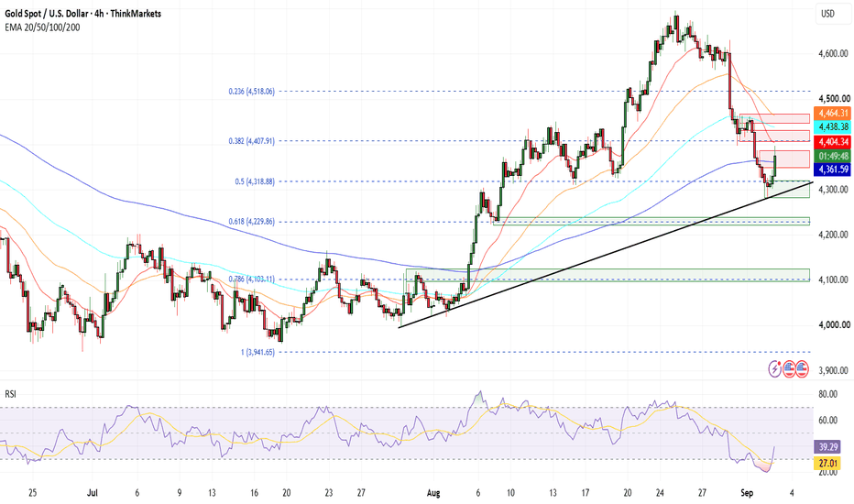
Task: Click the red 4,404.34 EMA price tag
Action: point(832,142)
